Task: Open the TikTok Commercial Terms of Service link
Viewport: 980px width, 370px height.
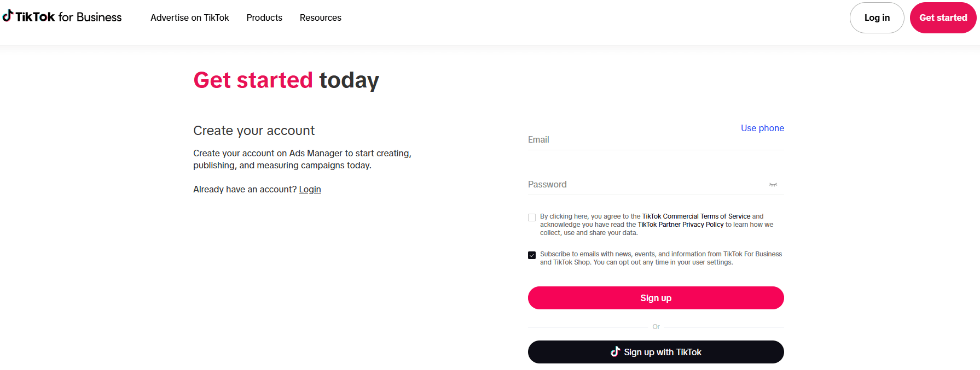Action: [697, 216]
